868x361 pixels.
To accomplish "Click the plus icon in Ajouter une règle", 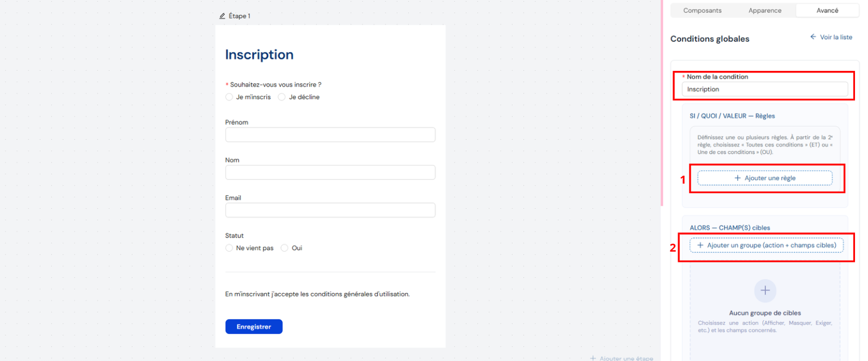I will (x=737, y=178).
